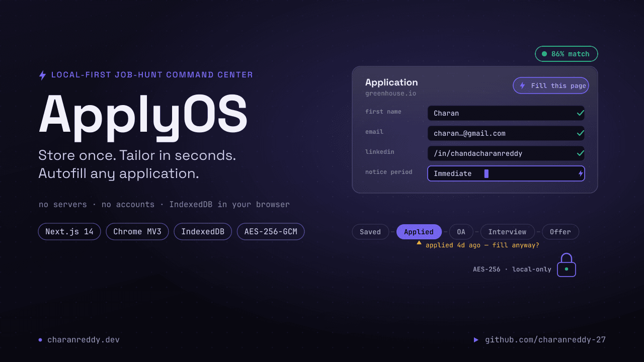Click the green checkmark in linkedin field
The image size is (644, 362).
(x=580, y=153)
